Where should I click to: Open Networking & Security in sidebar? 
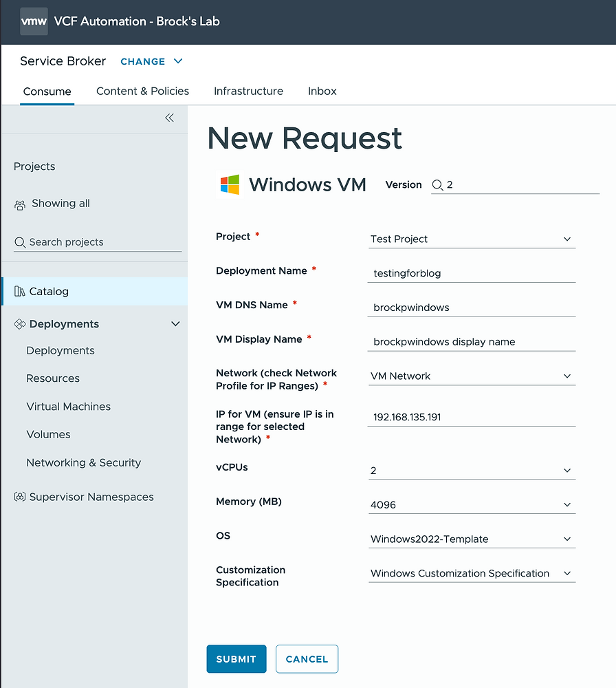tap(84, 462)
